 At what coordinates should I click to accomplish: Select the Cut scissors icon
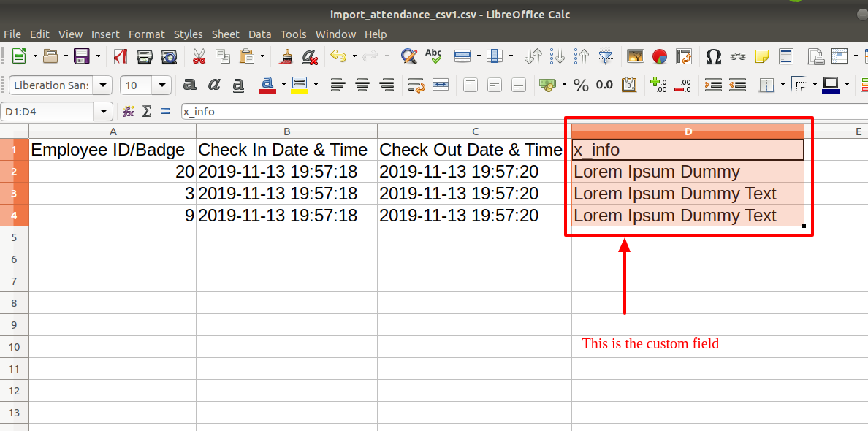point(199,56)
